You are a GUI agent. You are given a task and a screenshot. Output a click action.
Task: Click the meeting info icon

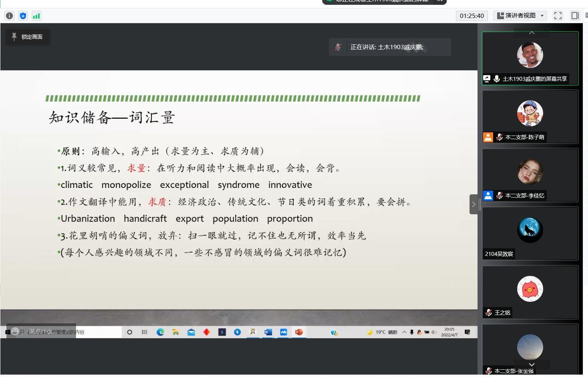pos(9,16)
